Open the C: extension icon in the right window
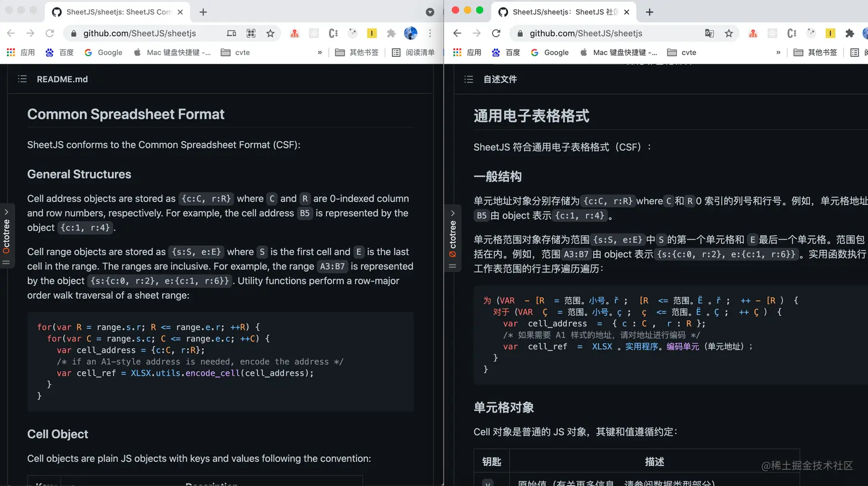The height and width of the screenshot is (486, 868). point(792,33)
